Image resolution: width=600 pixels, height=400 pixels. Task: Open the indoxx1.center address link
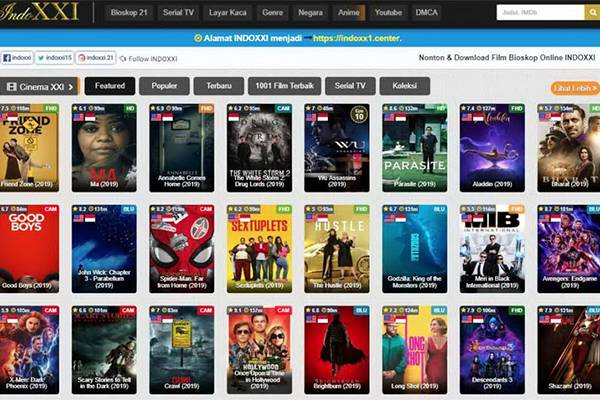pos(357,38)
